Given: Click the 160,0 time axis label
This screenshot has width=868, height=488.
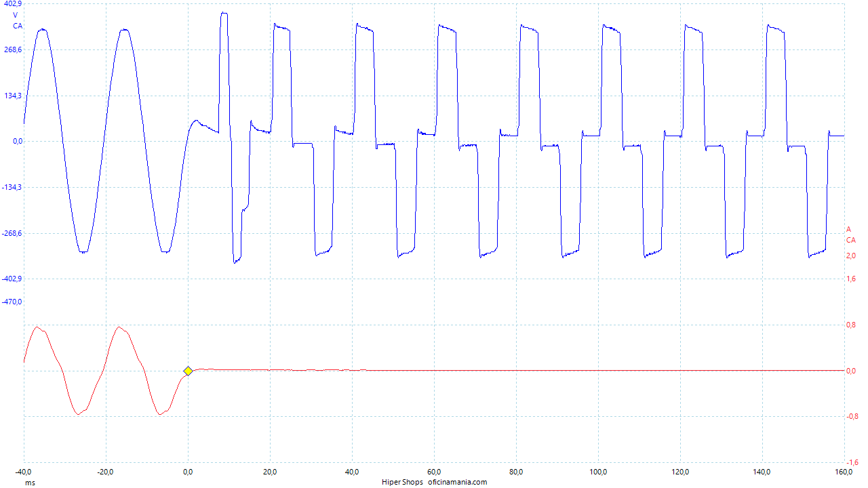Looking at the screenshot, I should click(x=844, y=472).
